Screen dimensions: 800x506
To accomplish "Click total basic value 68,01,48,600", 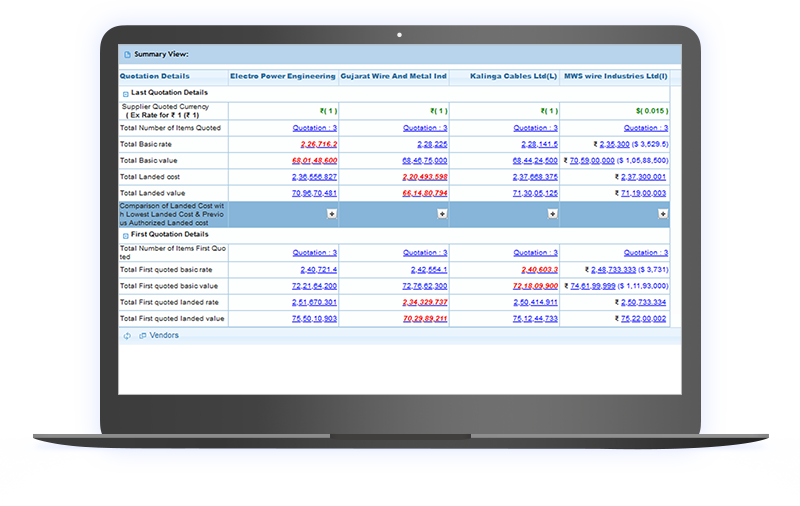I will tap(314, 161).
